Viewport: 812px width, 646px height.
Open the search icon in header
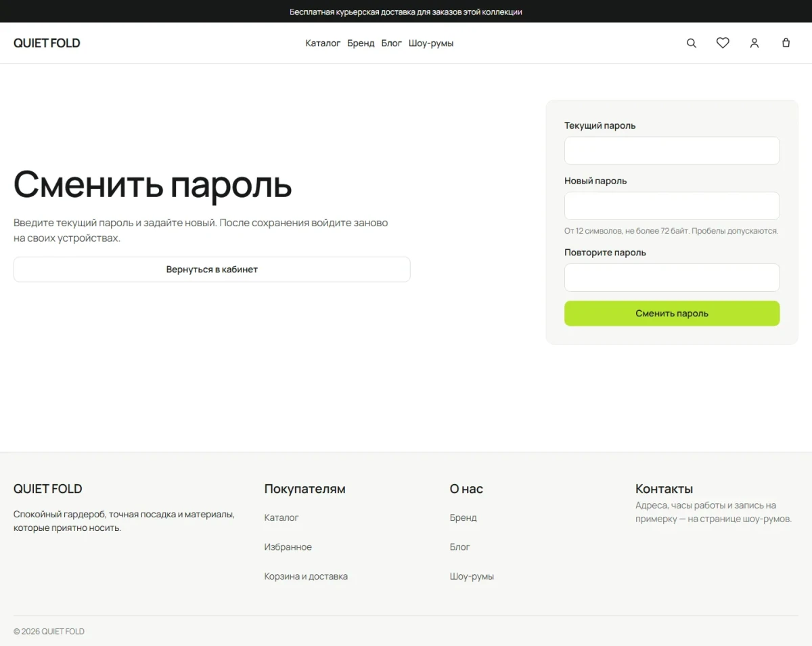point(692,43)
